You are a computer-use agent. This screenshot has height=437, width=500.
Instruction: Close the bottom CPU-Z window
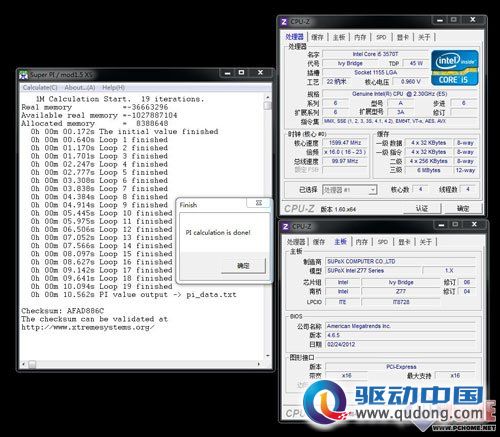point(474,224)
